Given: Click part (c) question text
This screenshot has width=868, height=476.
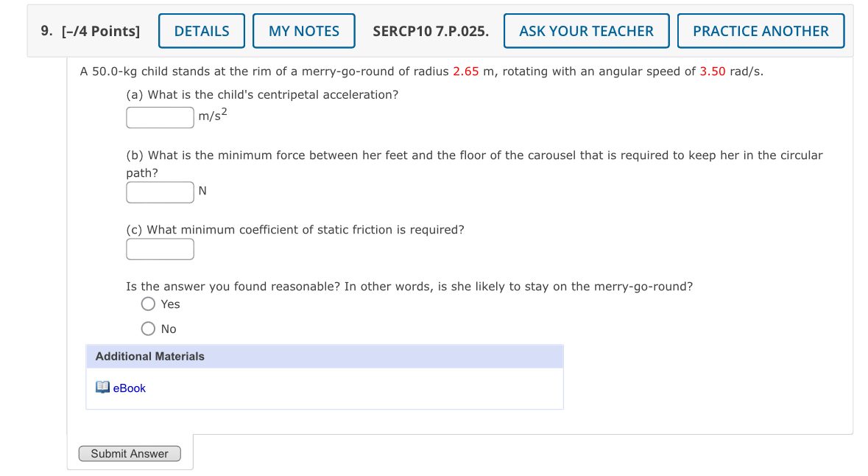Looking at the screenshot, I should (x=294, y=229).
